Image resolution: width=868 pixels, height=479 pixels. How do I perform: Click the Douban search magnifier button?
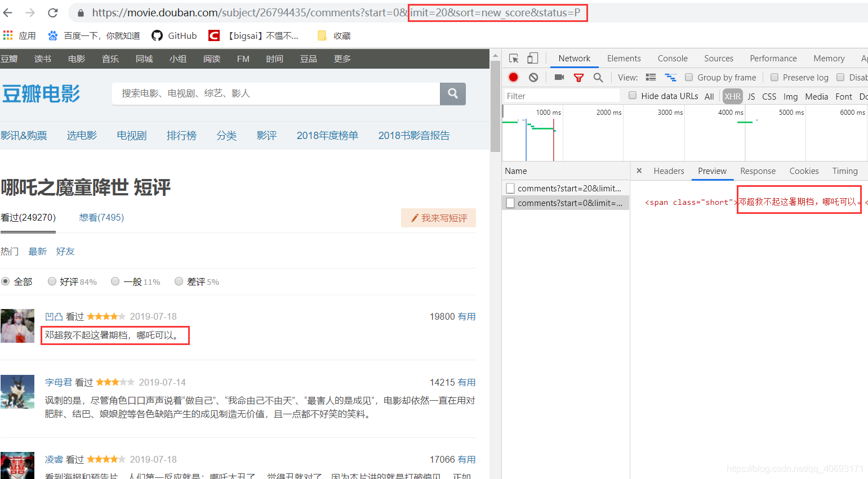[453, 93]
